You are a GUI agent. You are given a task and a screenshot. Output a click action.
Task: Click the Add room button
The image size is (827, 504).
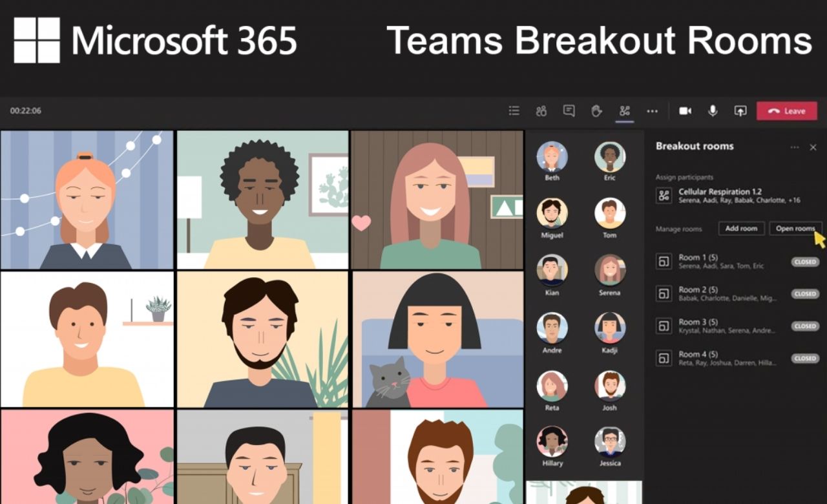741,228
